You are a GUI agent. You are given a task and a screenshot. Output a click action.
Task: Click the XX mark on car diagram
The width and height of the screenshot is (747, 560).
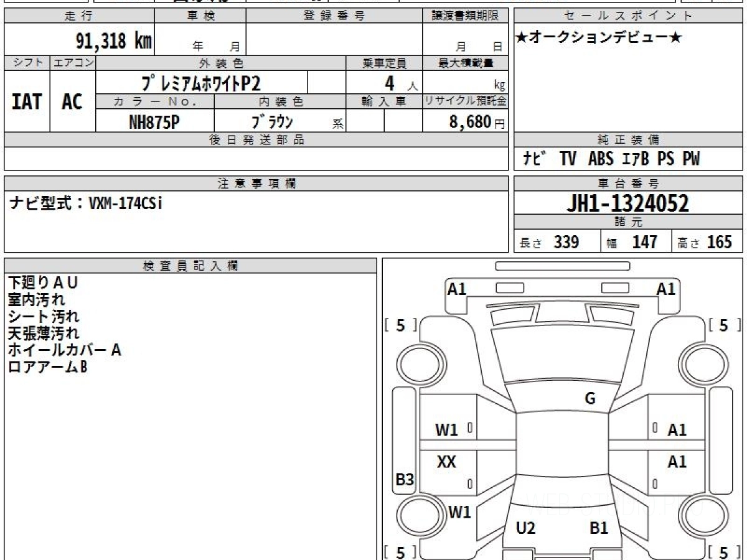(x=446, y=462)
